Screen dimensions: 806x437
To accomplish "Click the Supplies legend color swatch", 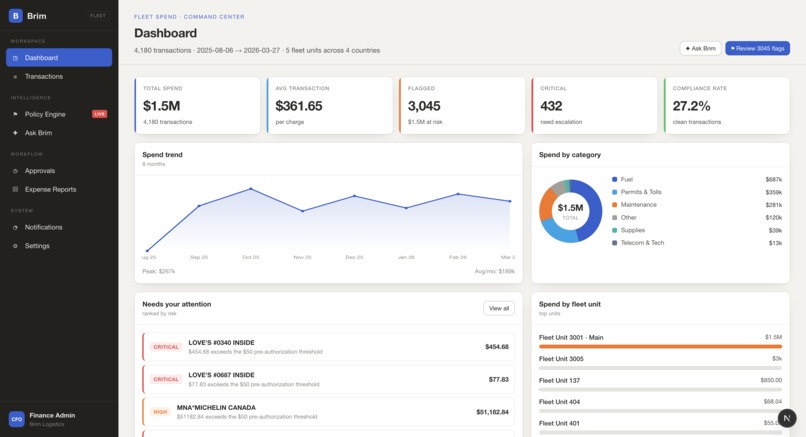I will 614,230.
